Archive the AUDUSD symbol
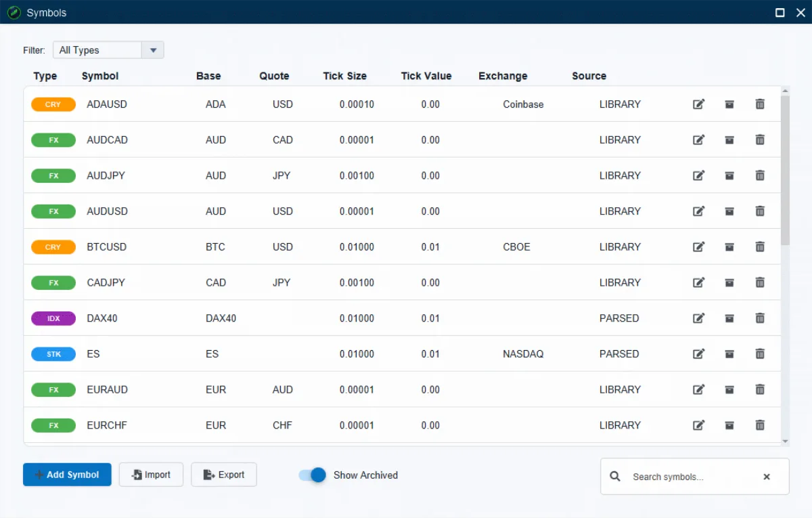 (729, 211)
